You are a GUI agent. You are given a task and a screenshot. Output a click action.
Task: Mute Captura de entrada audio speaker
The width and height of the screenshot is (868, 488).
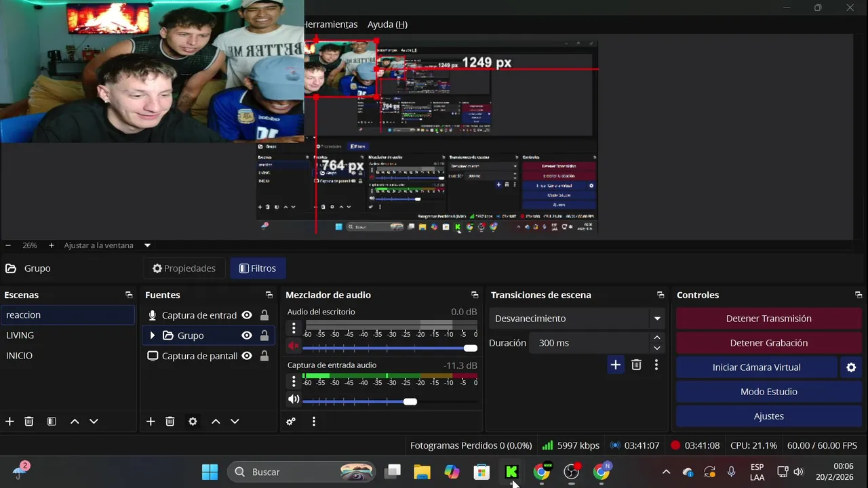click(x=294, y=400)
